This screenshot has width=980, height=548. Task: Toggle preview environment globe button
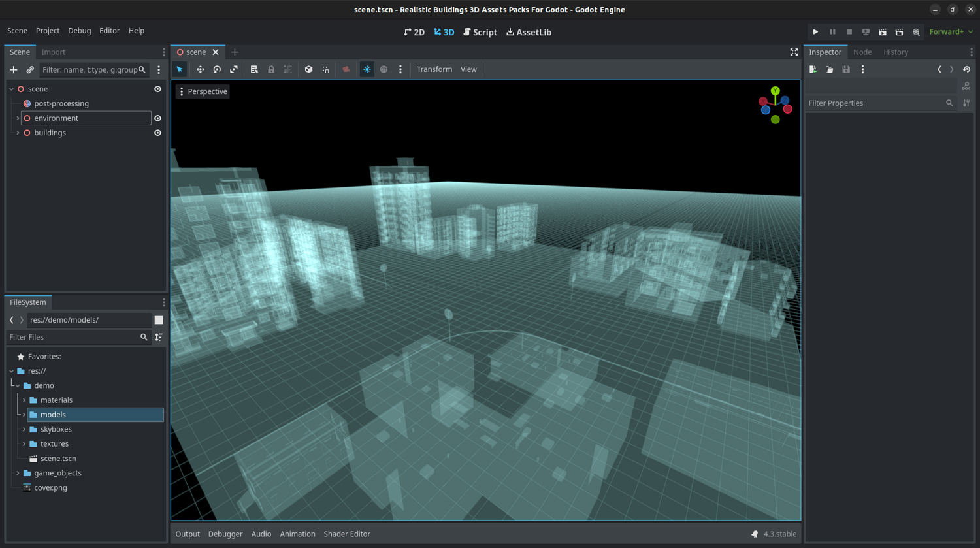[384, 69]
